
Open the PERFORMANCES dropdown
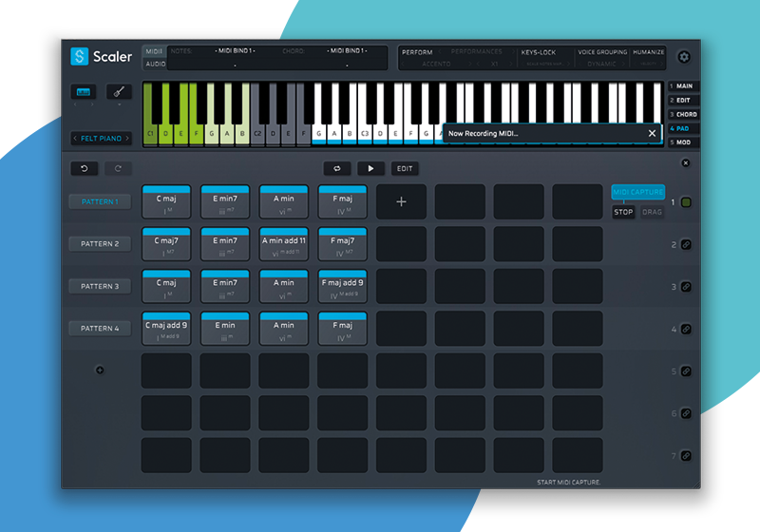point(477,52)
